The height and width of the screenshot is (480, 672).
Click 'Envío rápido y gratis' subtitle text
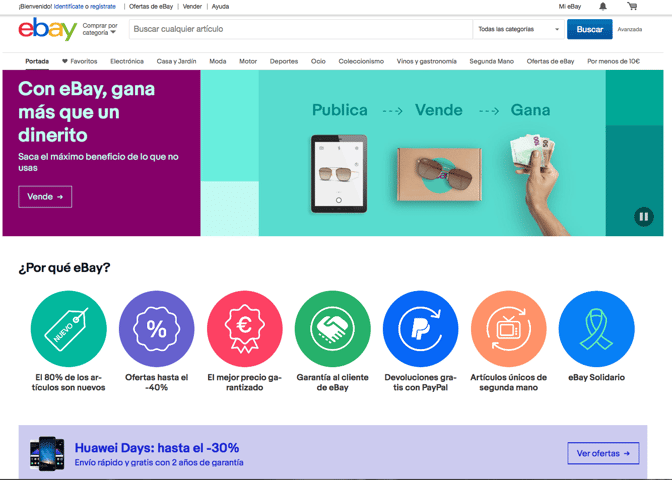pos(159,463)
